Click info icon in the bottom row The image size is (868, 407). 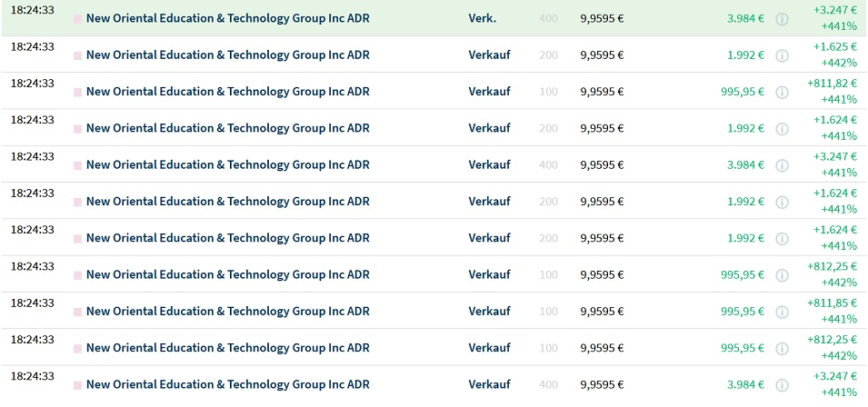[x=782, y=385]
